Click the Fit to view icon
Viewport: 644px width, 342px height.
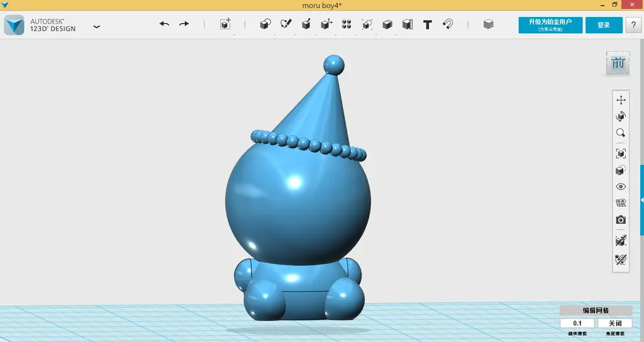pos(621,153)
